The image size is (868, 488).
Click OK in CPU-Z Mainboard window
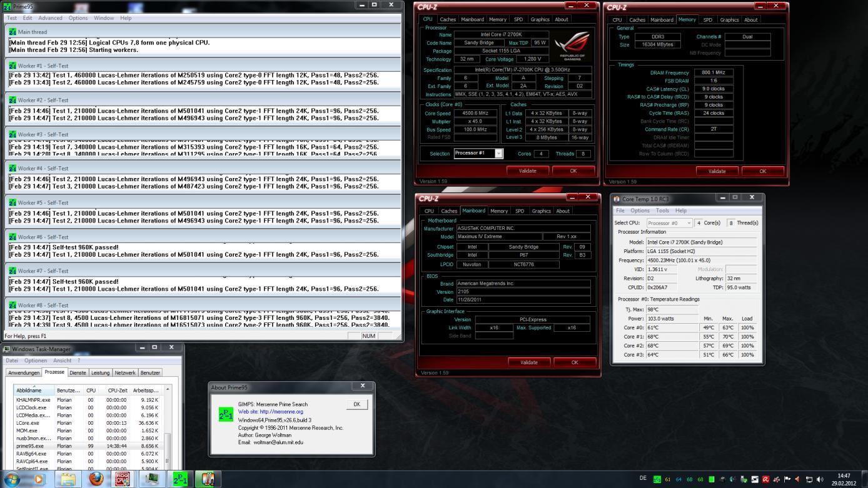click(575, 362)
